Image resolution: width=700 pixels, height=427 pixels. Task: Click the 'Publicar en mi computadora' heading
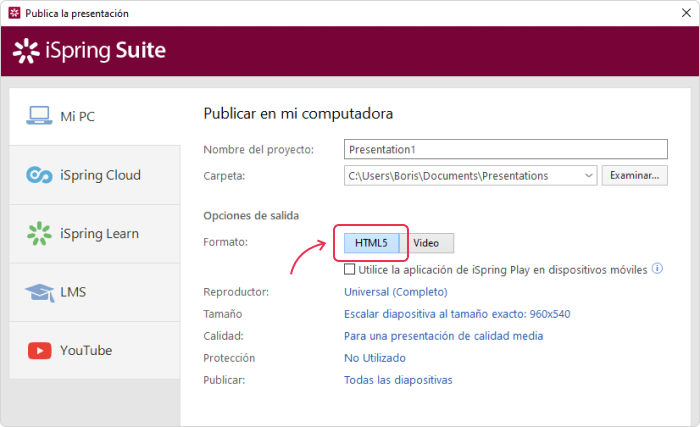pyautogui.click(x=298, y=113)
